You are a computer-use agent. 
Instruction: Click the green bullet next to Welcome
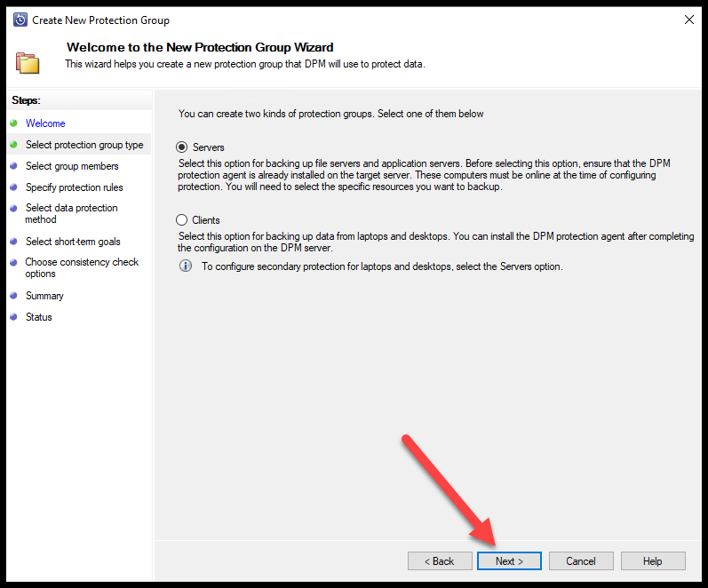pos(13,123)
